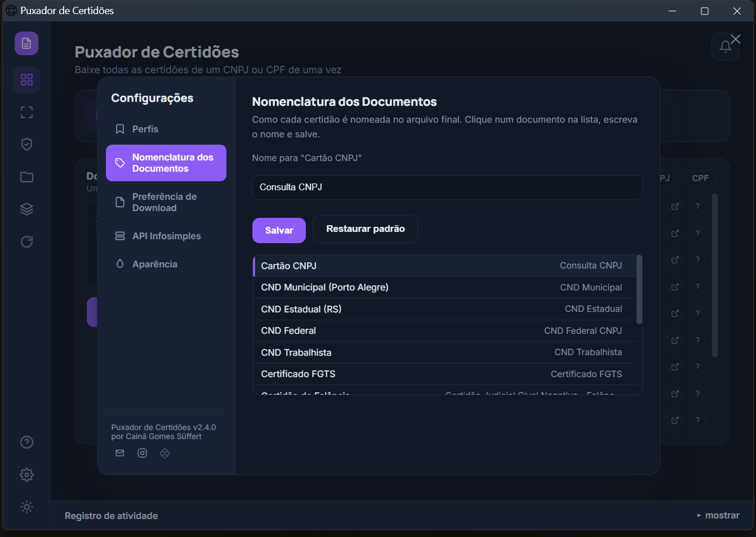This screenshot has height=537, width=756.
Task: Open the folder icon in left sidebar
Action: (26, 177)
